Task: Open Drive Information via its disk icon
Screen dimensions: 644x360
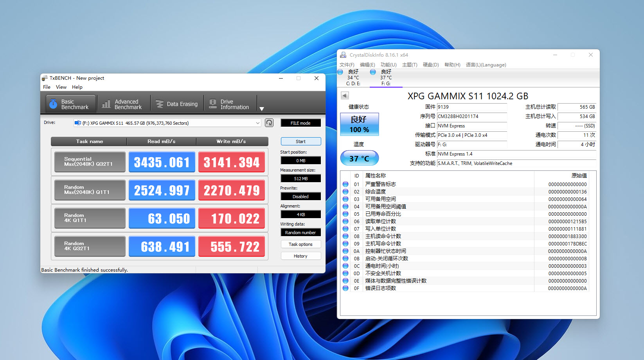Action: click(212, 103)
